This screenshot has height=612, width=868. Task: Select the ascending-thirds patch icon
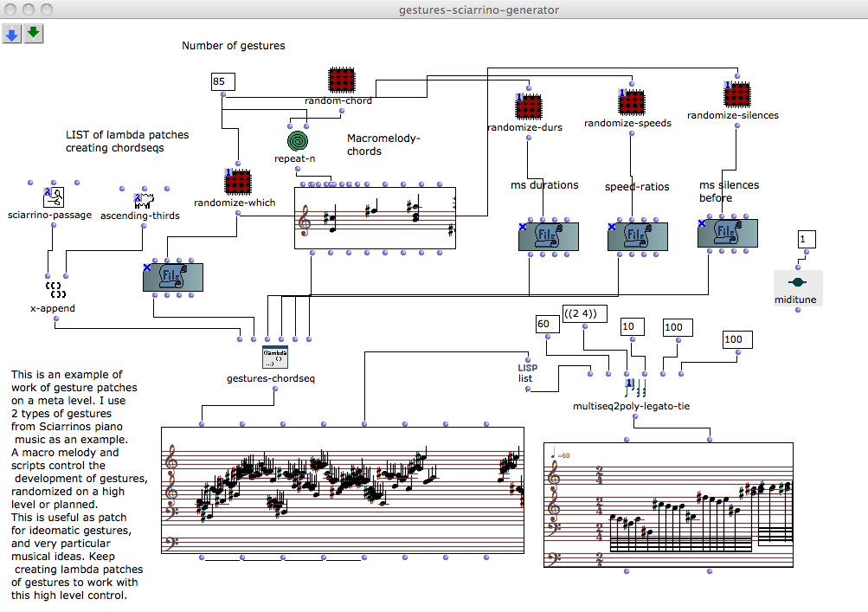(142, 200)
